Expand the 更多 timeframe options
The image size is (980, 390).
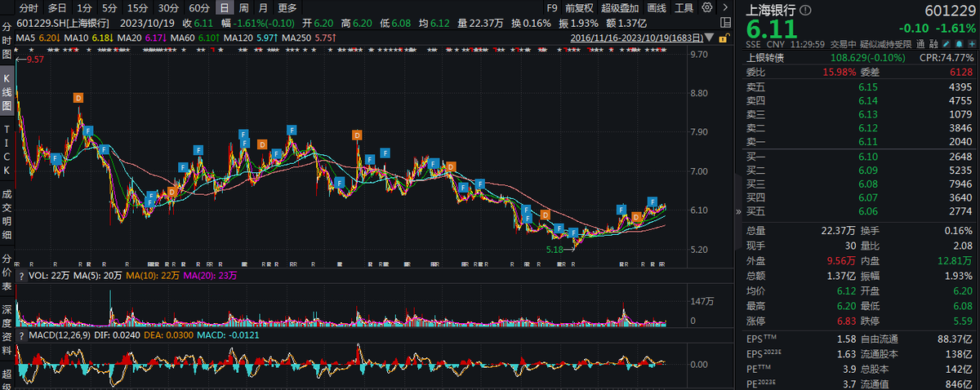(287, 8)
